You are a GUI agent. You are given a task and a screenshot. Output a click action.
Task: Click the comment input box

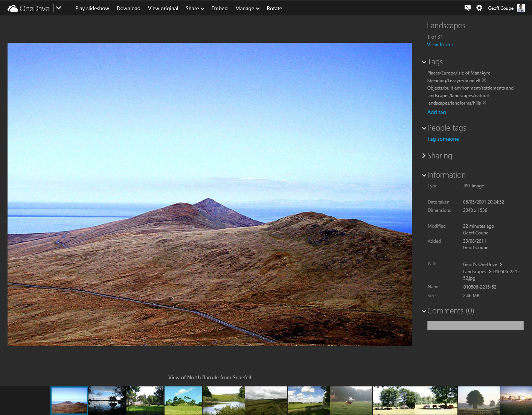pos(475,325)
